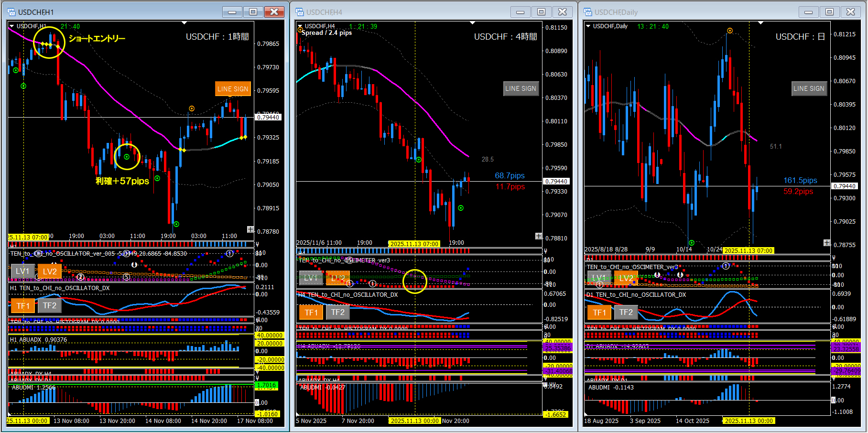Click the USDCHF,Daily window title icon
The width and height of the screenshot is (868, 433).
pos(588,12)
